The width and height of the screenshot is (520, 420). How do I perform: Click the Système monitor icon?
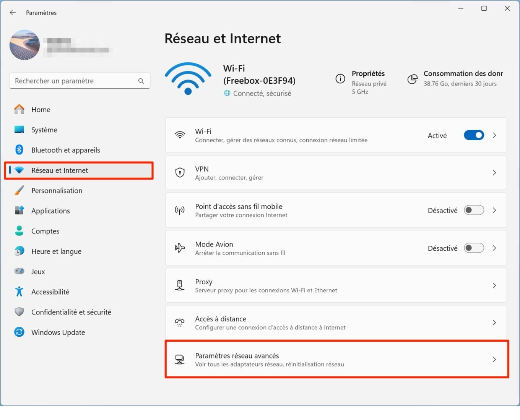[19, 130]
